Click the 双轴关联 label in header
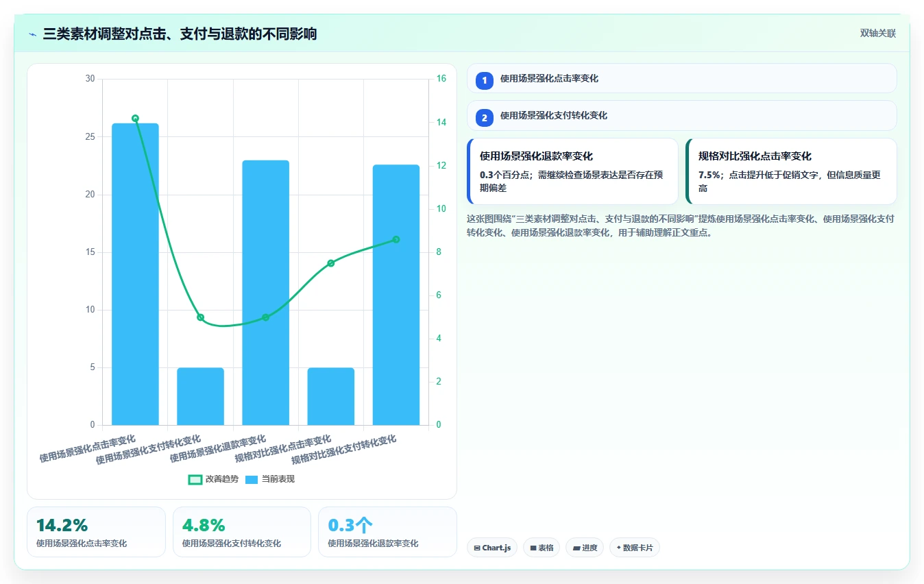This screenshot has width=924, height=584. [878, 34]
